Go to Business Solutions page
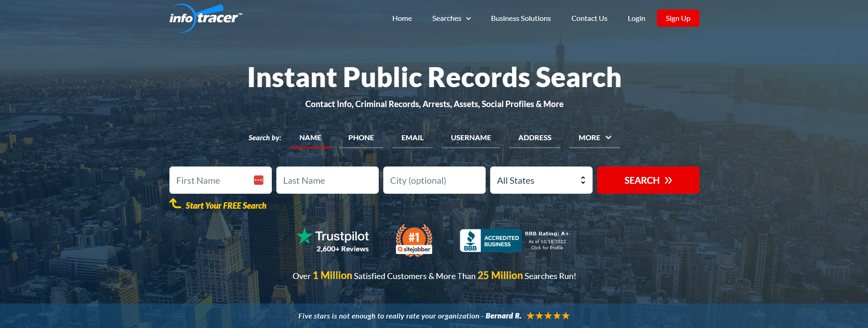This screenshot has width=868, height=328. (x=521, y=19)
